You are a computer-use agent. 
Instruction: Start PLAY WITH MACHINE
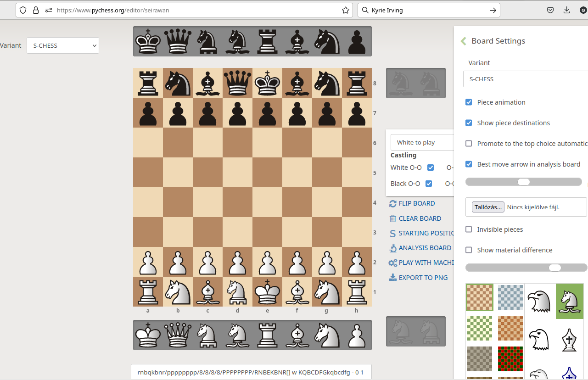click(x=421, y=263)
